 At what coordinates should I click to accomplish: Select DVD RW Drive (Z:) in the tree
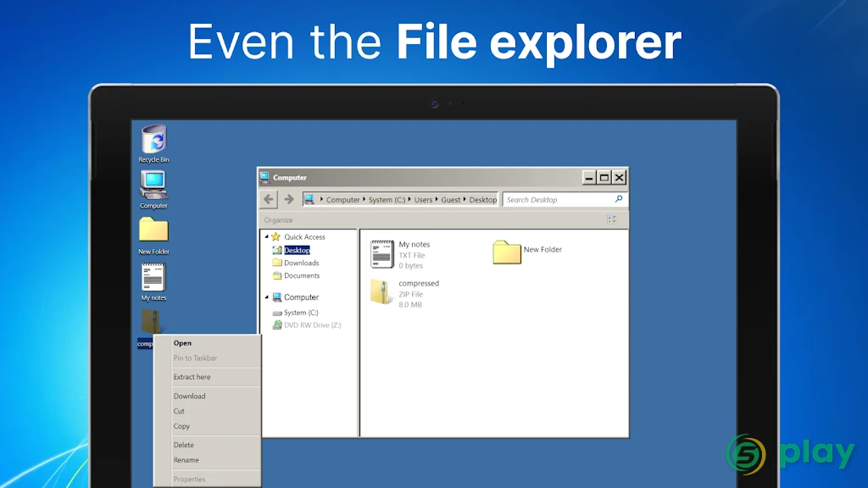click(x=312, y=325)
